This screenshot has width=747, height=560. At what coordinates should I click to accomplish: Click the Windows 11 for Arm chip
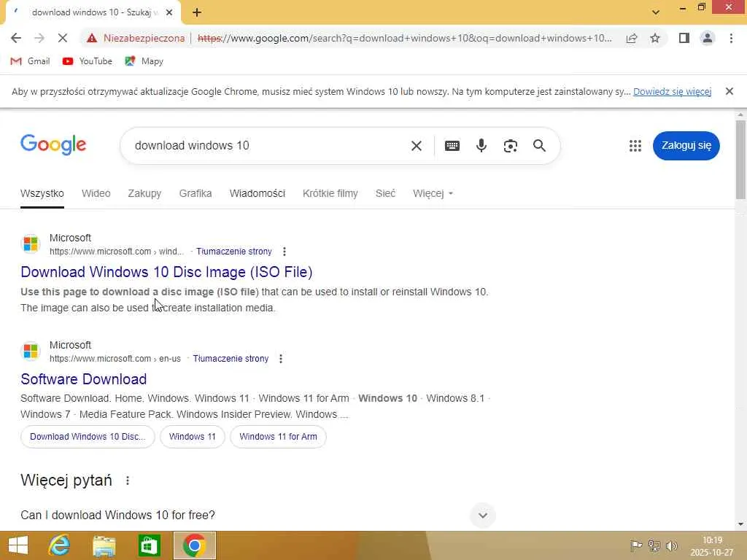coord(278,437)
